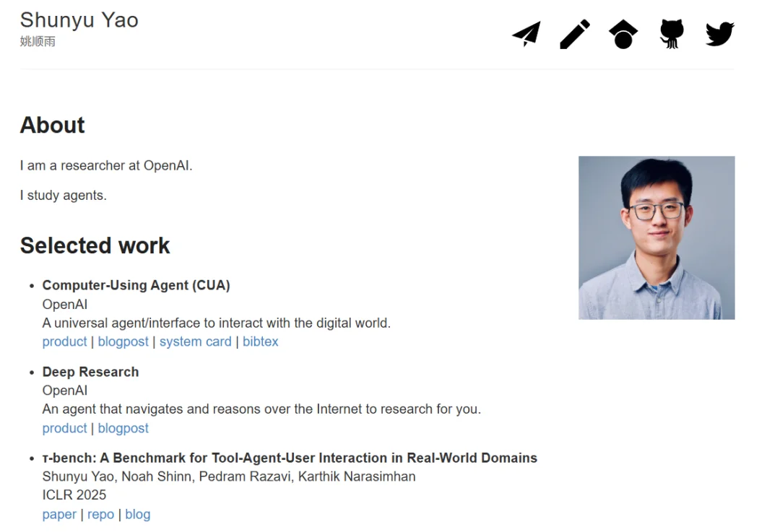
Task: Click the τ-bench author list line
Action: pyautogui.click(x=229, y=476)
